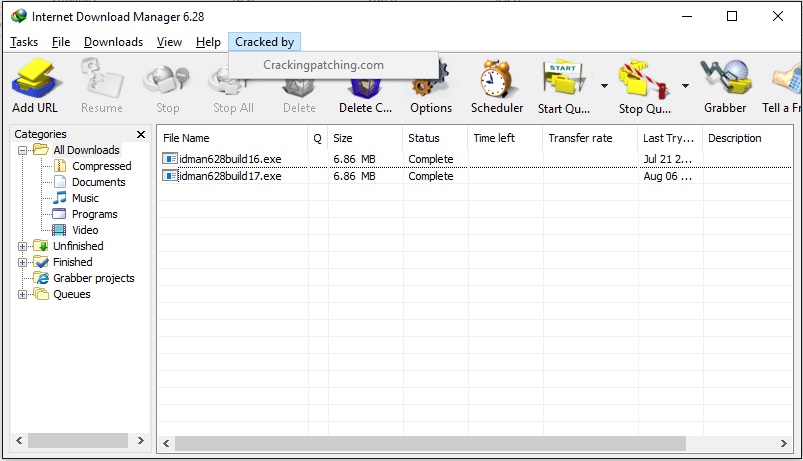Click the Delete toolbar icon
Viewport: 803px width, 461px height.
[299, 89]
